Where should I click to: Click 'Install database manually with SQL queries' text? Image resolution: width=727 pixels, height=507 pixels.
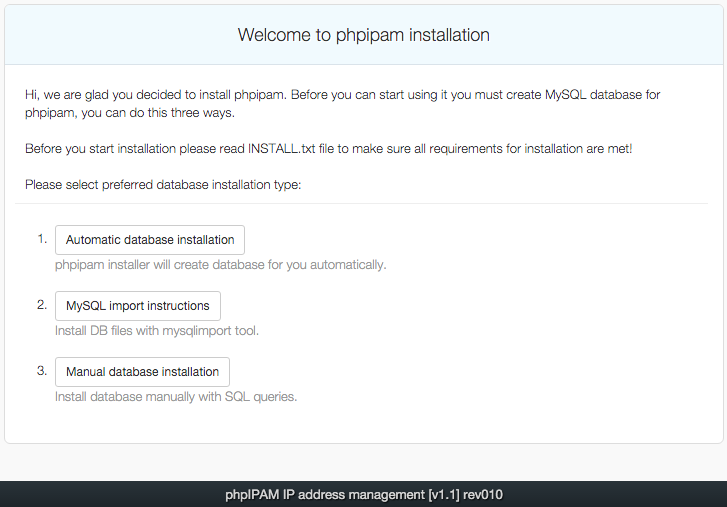coord(176,397)
